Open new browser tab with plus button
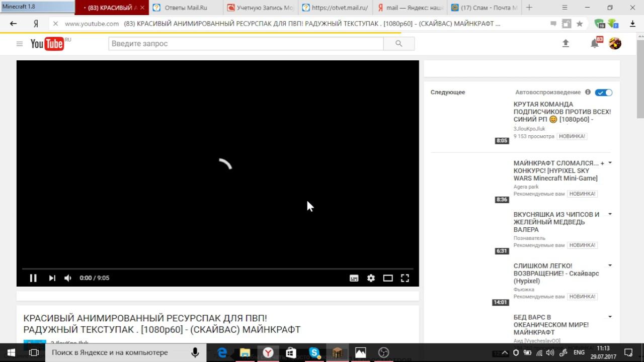The image size is (644, 362). point(529,8)
